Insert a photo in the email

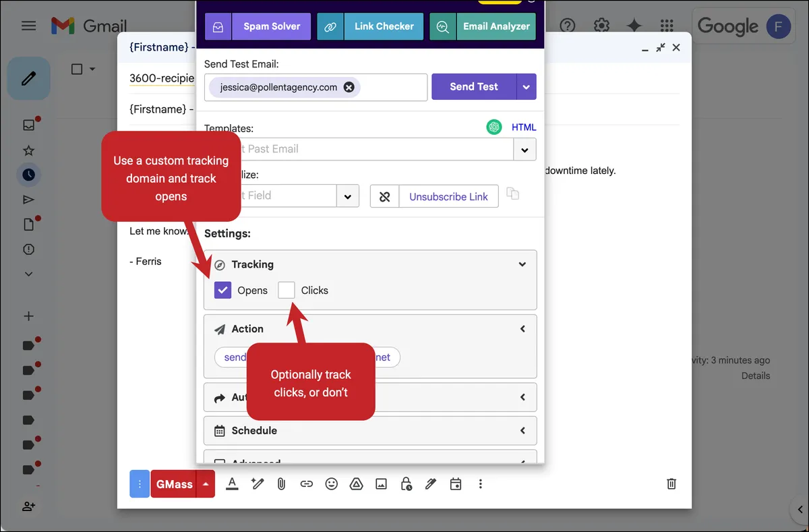(x=381, y=483)
